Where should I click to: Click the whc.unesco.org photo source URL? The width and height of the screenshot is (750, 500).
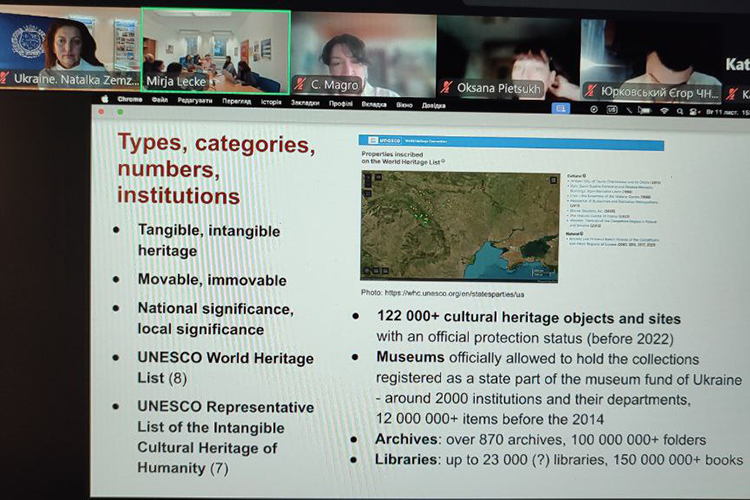[x=446, y=295]
